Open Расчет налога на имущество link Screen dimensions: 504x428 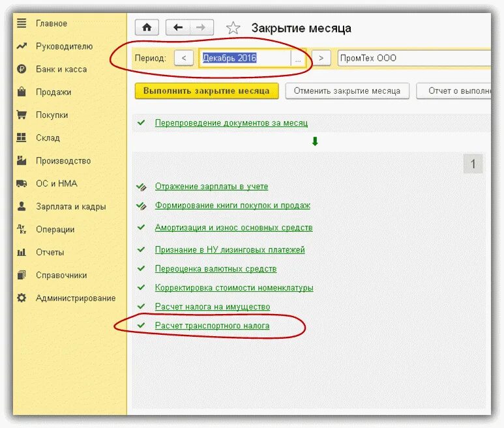coord(213,306)
